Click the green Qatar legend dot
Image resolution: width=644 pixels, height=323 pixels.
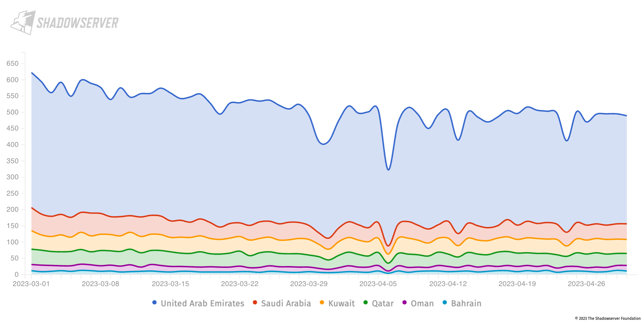tap(365, 302)
